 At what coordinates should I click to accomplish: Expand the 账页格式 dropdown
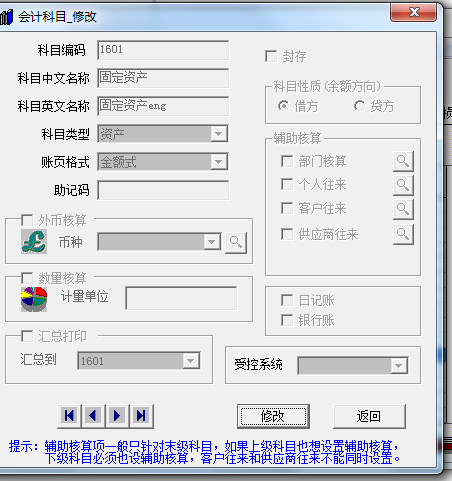coord(219,162)
